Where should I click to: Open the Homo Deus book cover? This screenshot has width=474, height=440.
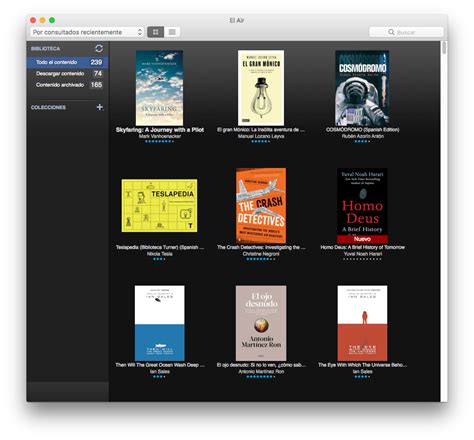coord(362,206)
